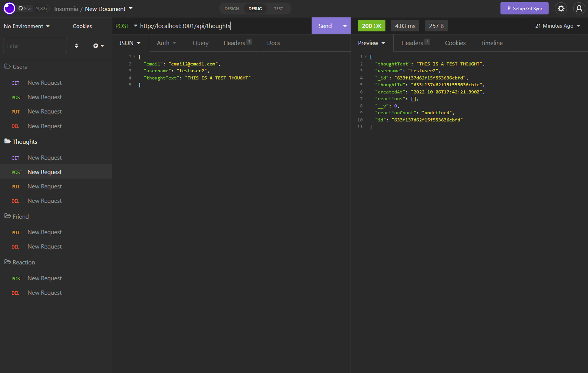Click the user account icon
Screen dimensions: 588x373
point(579,8)
